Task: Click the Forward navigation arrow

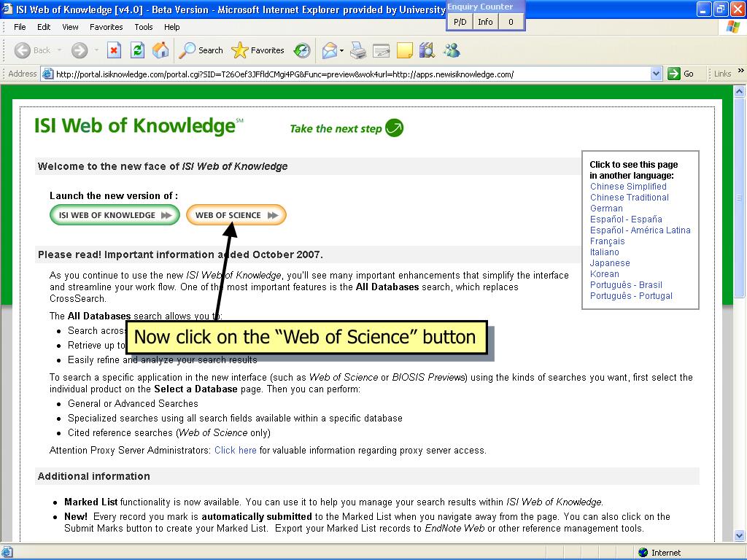Action: 80,50
